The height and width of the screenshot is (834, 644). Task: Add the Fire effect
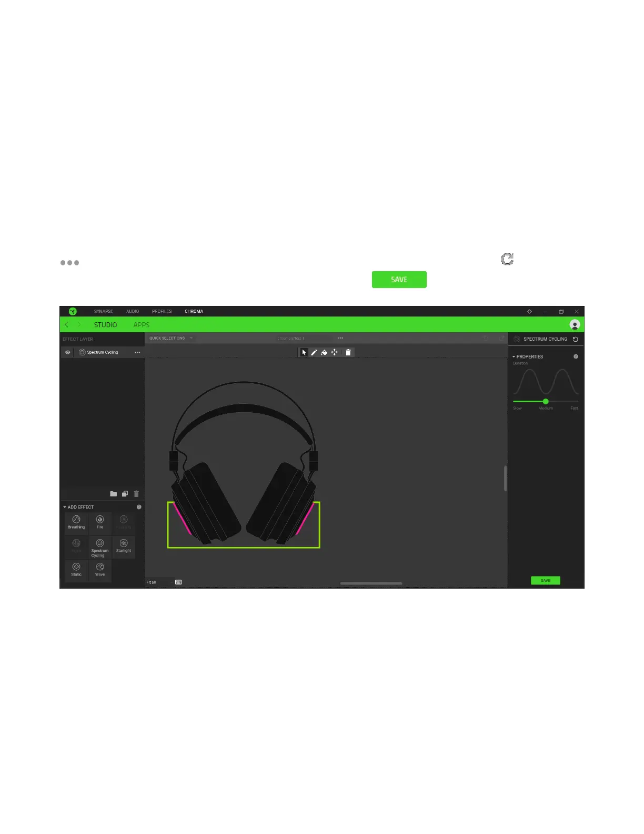(x=100, y=523)
